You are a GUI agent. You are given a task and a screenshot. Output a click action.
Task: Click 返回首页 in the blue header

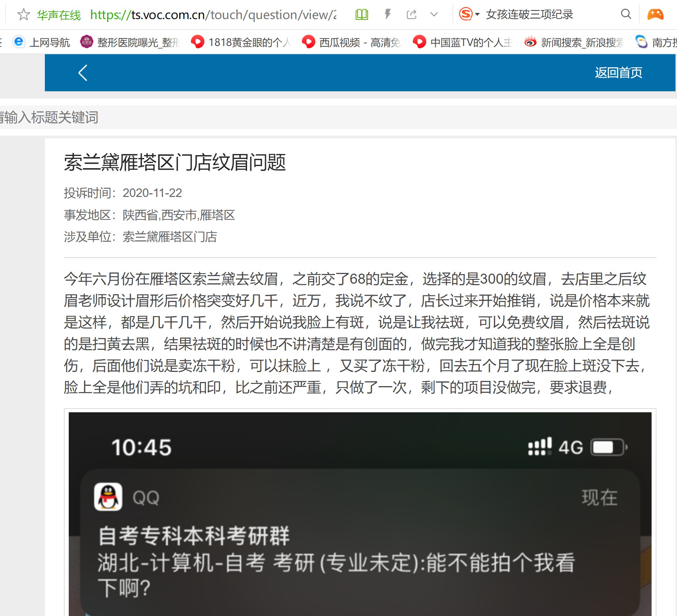point(618,73)
